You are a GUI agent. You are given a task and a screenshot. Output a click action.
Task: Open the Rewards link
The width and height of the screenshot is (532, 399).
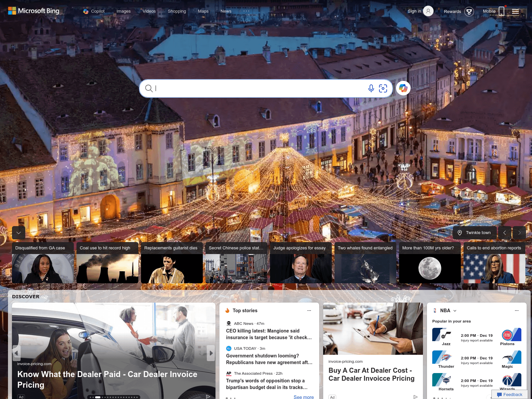tap(452, 12)
